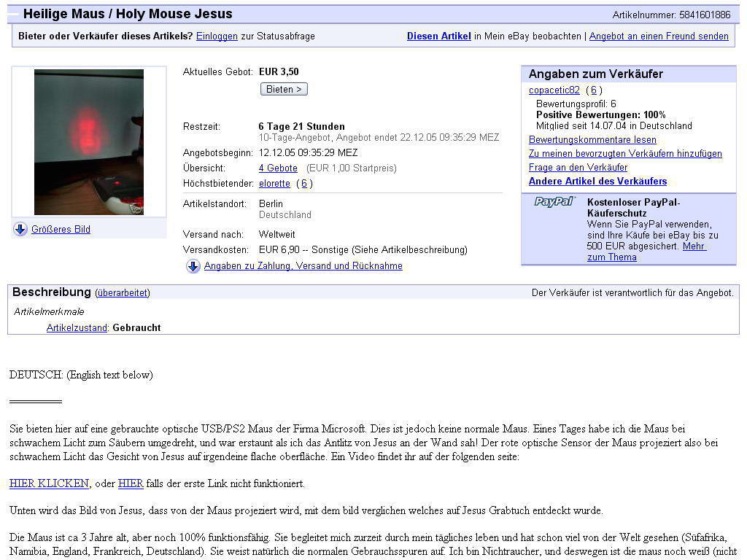Click the Angaben zum Verkäufer heading
747x560 pixels.
coord(595,74)
